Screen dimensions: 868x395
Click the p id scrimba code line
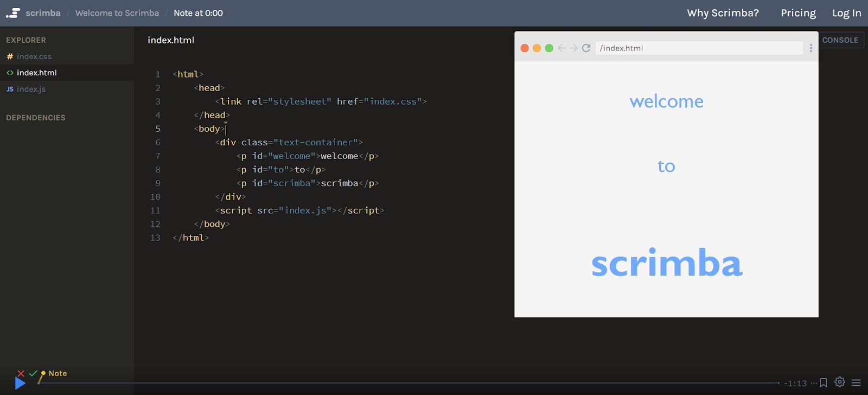[308, 183]
